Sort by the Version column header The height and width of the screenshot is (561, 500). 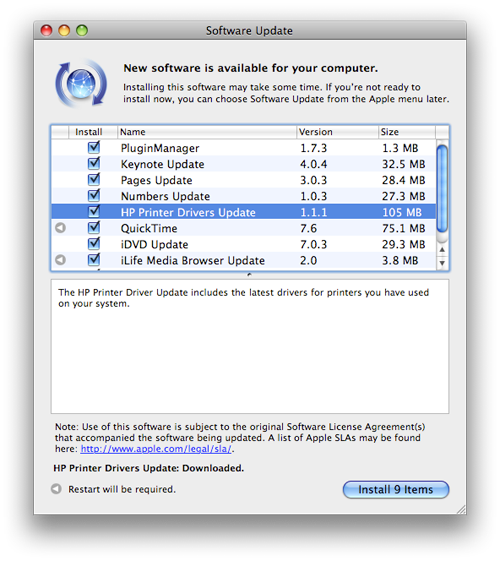[337, 132]
